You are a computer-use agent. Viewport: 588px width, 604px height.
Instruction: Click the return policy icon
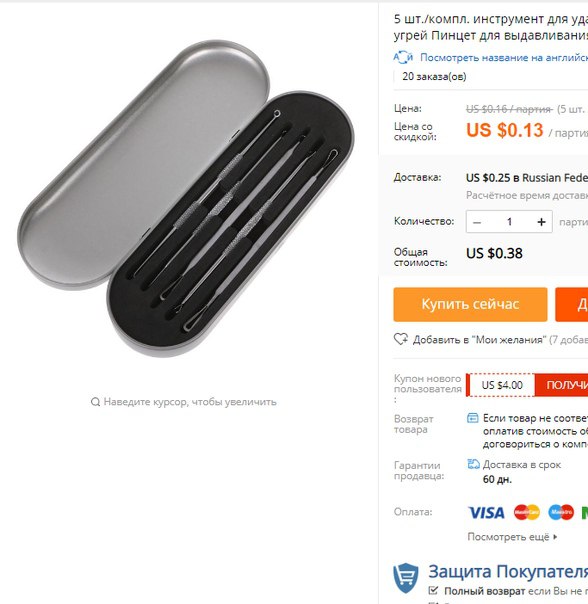(x=472, y=418)
